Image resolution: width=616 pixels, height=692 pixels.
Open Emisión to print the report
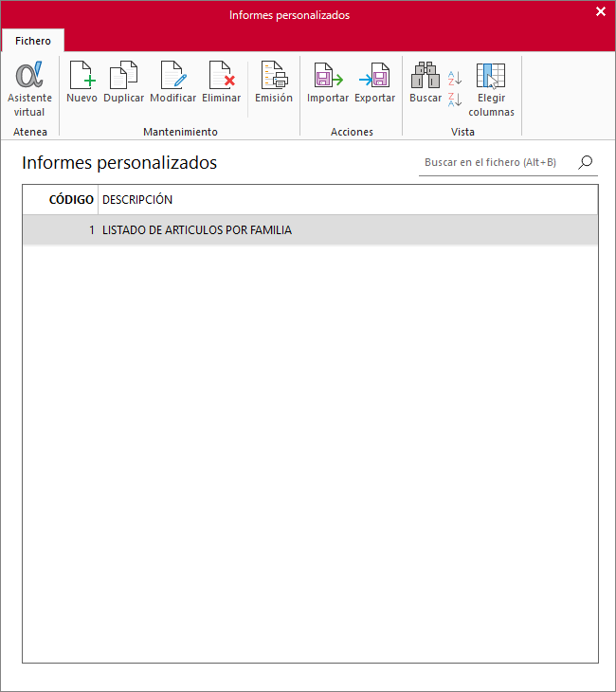274,82
